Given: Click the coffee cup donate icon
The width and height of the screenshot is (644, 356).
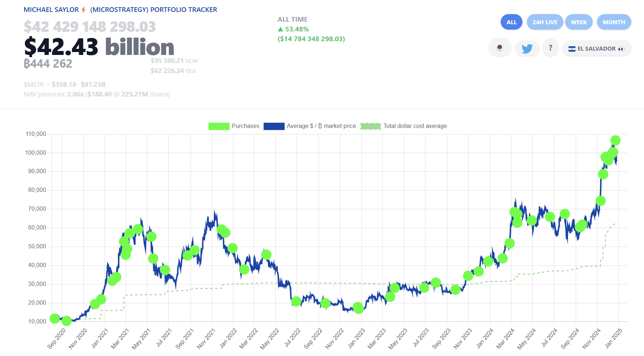Looking at the screenshot, I should pyautogui.click(x=500, y=48).
